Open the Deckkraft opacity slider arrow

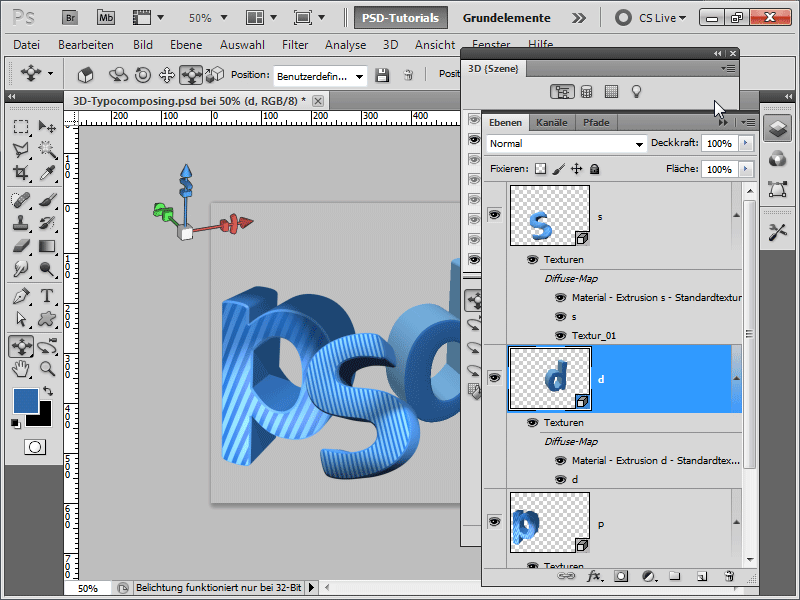click(x=746, y=143)
